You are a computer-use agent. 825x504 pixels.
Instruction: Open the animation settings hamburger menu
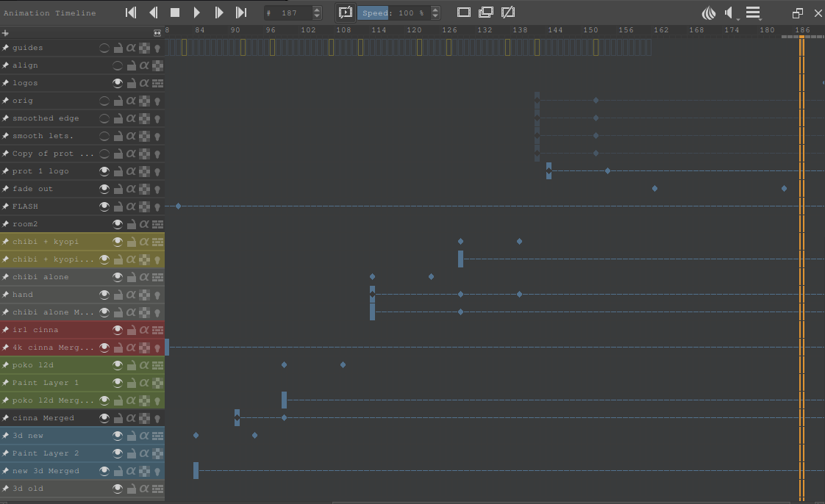tap(753, 12)
